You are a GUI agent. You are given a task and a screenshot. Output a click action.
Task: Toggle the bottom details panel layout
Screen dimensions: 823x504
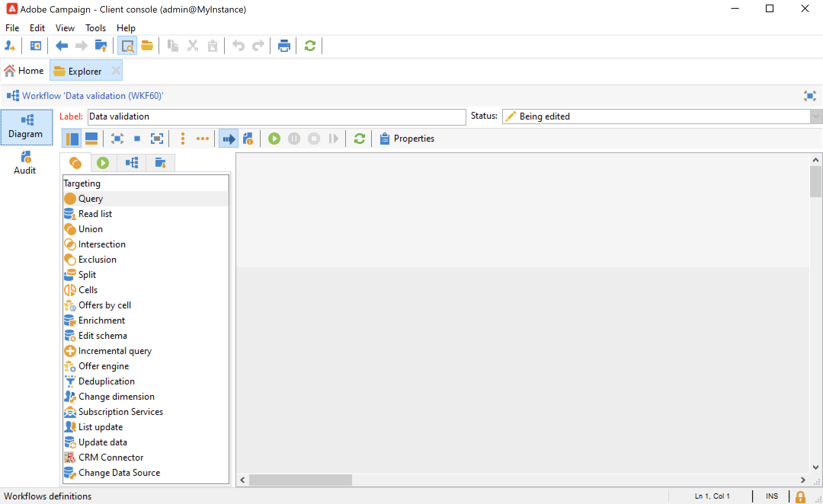click(x=91, y=139)
